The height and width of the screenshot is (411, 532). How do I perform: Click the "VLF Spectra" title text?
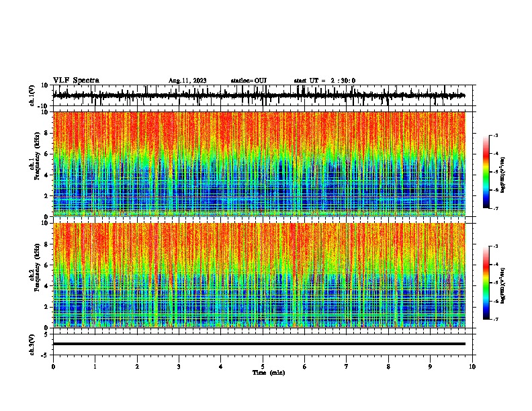[x=76, y=81]
